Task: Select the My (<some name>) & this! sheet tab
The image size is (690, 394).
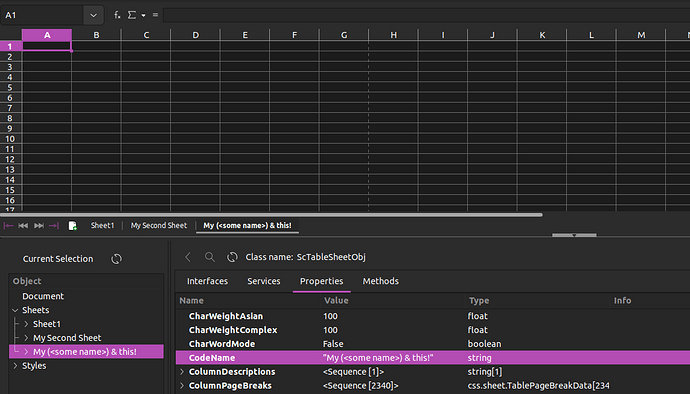Action: (x=247, y=225)
